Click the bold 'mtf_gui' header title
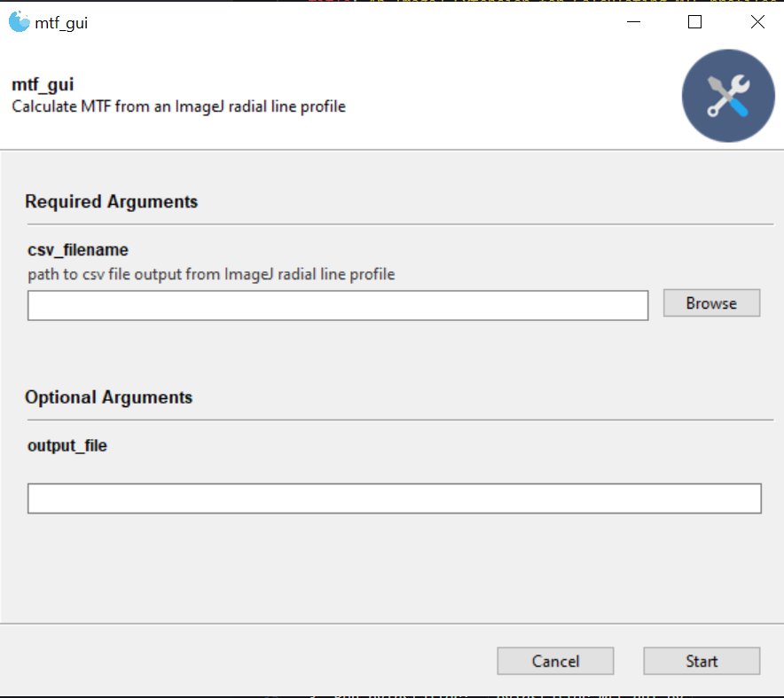784x698 pixels. point(43,84)
